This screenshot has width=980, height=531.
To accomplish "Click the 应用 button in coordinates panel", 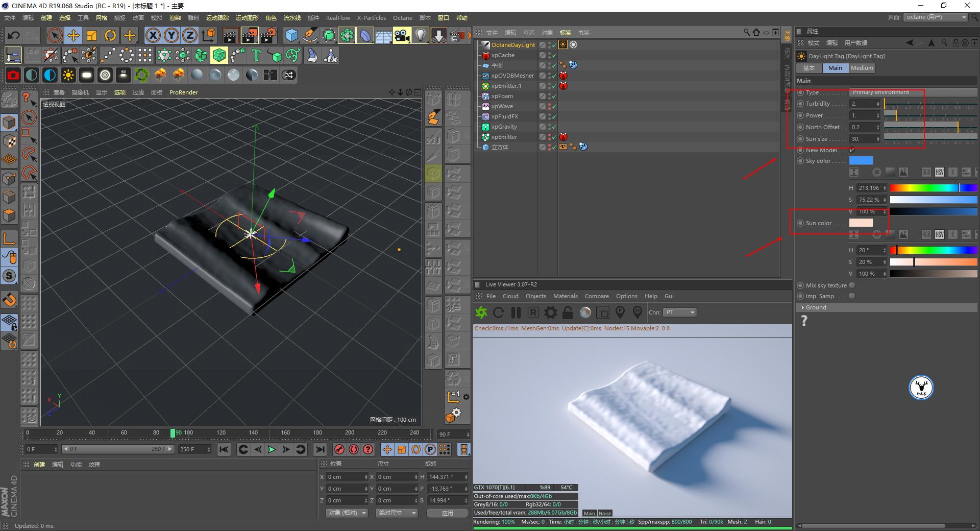I will click(x=447, y=513).
